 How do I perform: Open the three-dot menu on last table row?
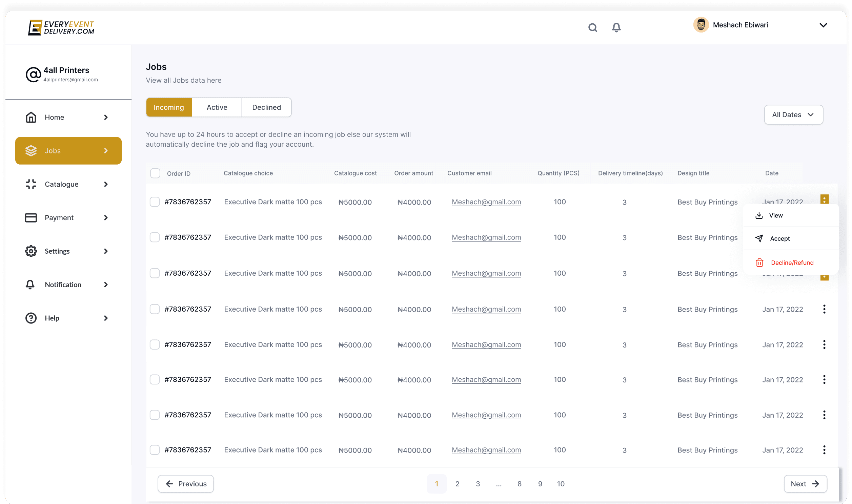click(x=824, y=450)
